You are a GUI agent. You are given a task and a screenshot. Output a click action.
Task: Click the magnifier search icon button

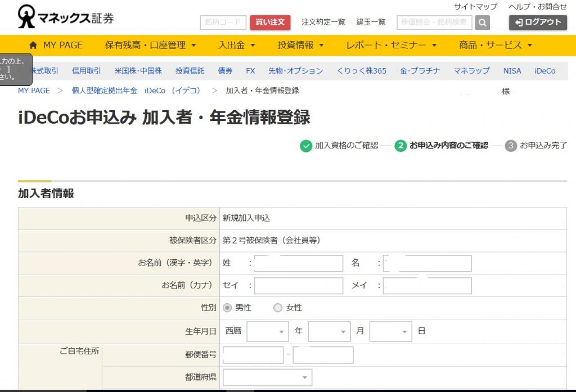click(x=482, y=23)
